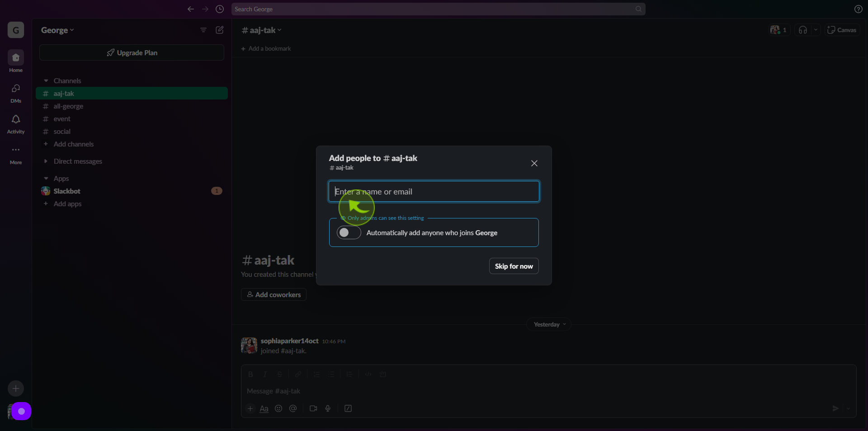Click the Upgrade Plan button

(132, 52)
